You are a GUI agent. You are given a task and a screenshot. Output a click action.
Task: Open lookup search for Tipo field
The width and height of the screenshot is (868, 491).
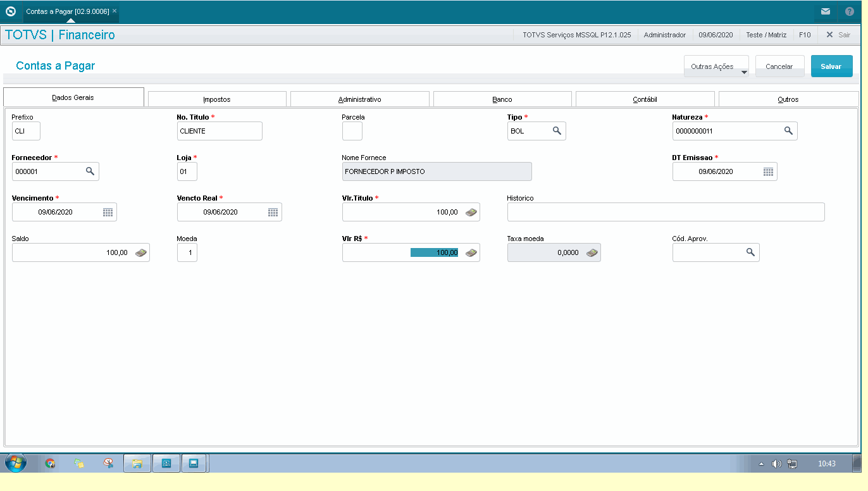[x=557, y=130]
